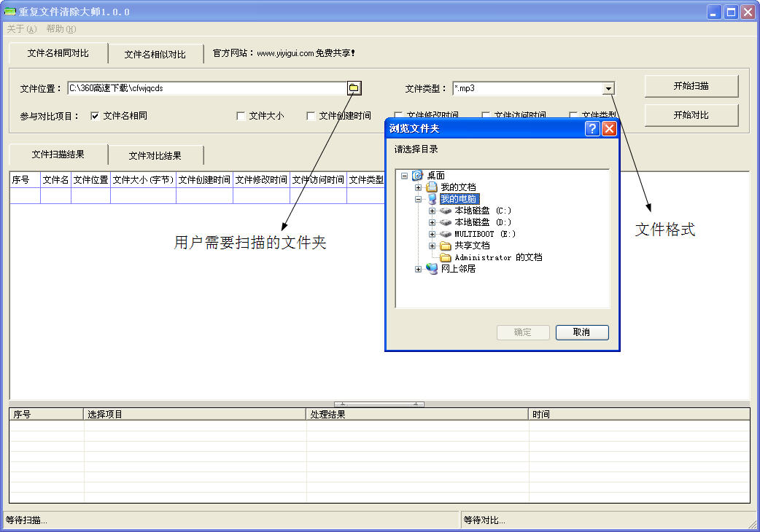Collapse the 桌面 tree node
Viewport: 760px width, 532px height.
pos(404,176)
